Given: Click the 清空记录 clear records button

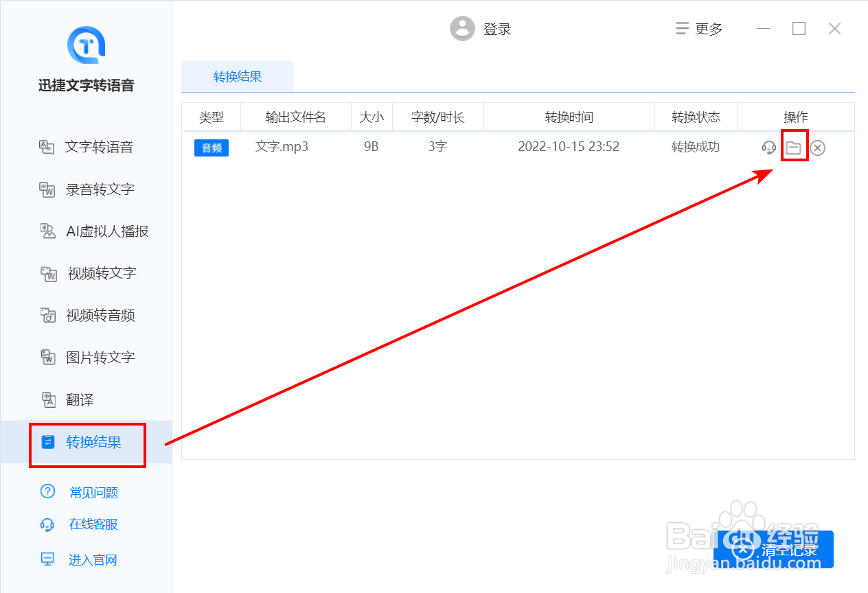Looking at the screenshot, I should point(774,549).
